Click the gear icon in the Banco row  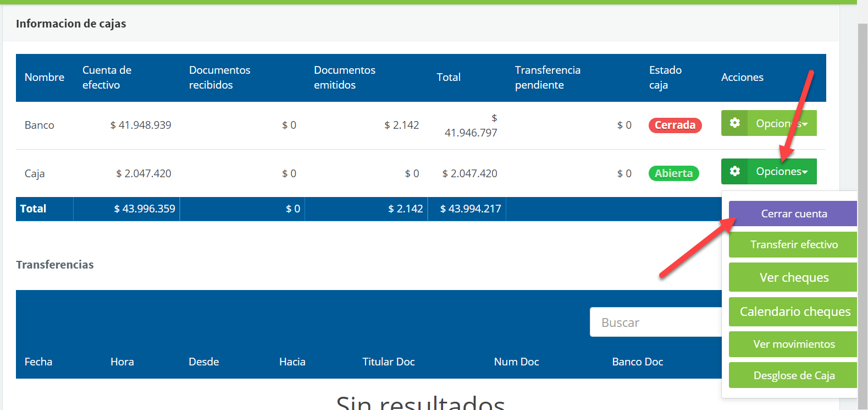(734, 123)
